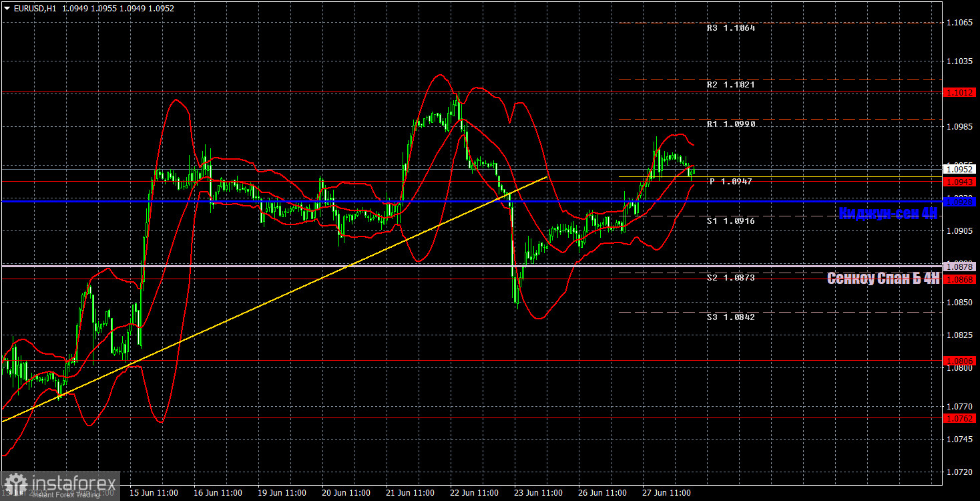The image size is (980, 501).
Task: Click the red 1.0806 level price tag
Action: click(x=960, y=361)
